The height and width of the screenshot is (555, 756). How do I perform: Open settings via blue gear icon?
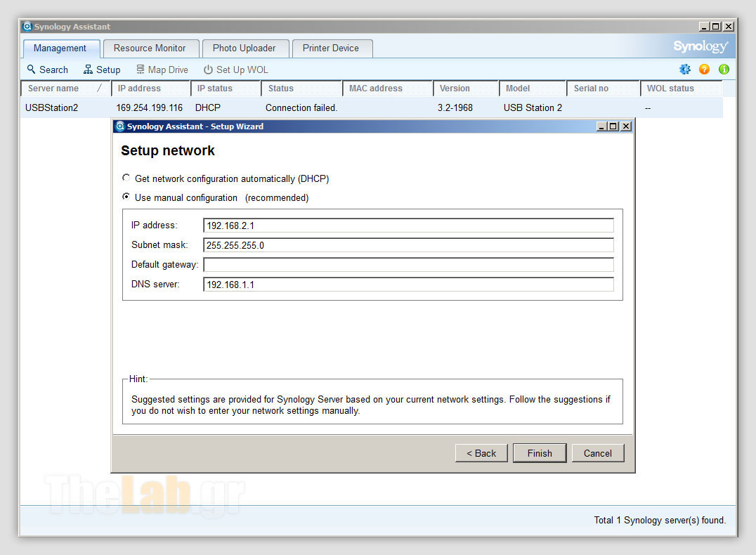(684, 70)
